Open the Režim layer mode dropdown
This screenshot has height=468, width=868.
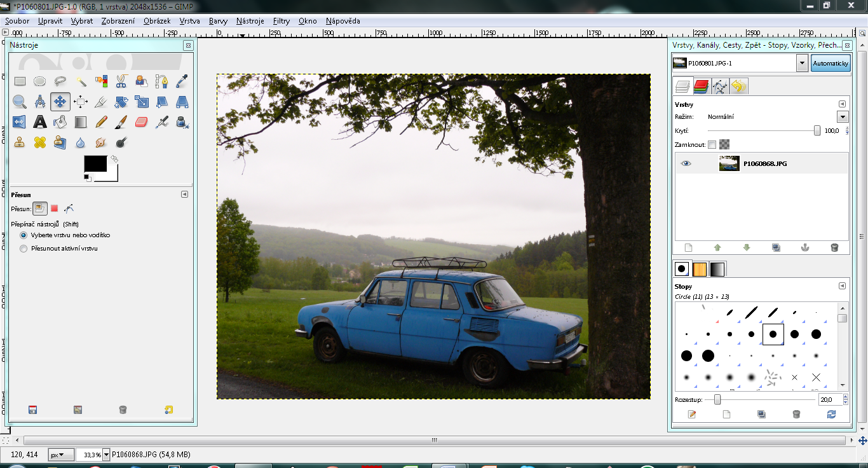[843, 117]
